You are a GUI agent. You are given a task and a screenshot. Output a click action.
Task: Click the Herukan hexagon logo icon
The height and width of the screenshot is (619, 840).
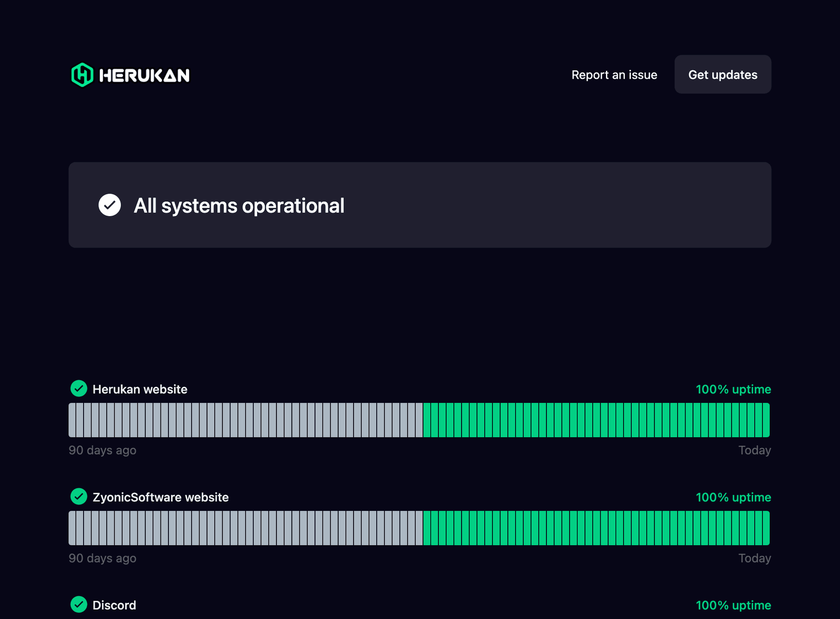click(x=82, y=75)
